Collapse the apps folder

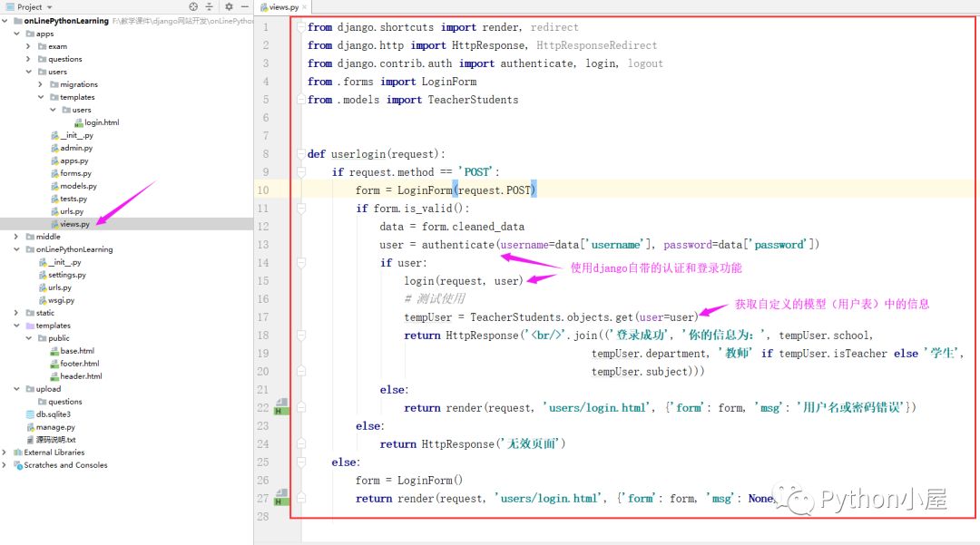click(17, 34)
